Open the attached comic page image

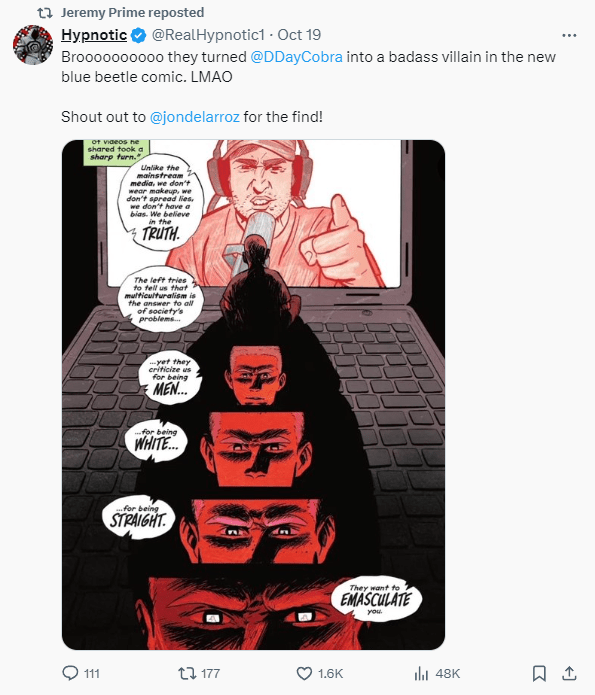coord(253,395)
